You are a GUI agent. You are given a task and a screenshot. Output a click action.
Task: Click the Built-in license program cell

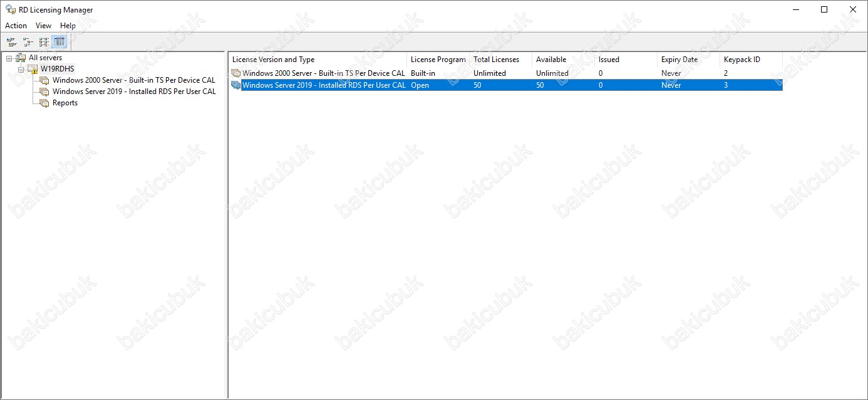pos(423,73)
